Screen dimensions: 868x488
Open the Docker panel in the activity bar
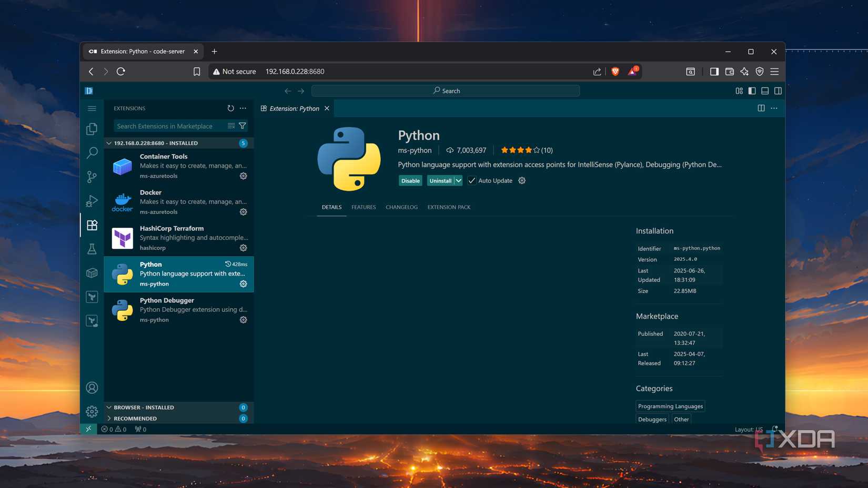coord(92,273)
